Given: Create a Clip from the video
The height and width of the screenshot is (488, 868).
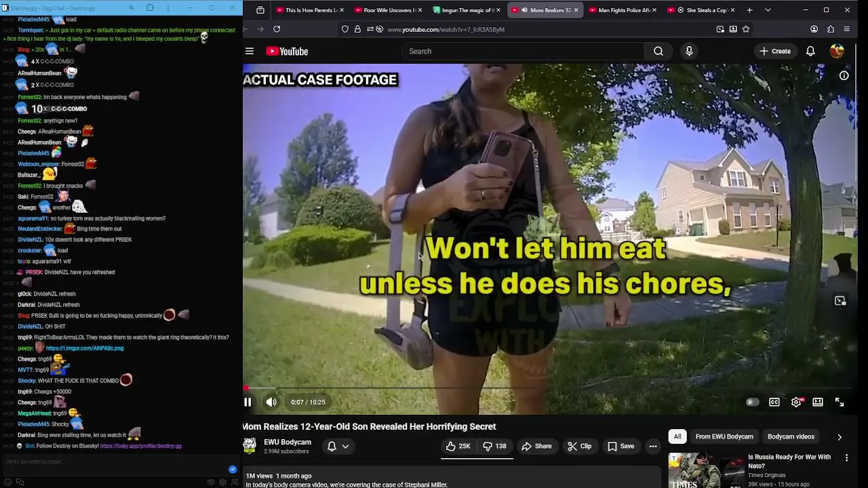Looking at the screenshot, I should click(579, 446).
